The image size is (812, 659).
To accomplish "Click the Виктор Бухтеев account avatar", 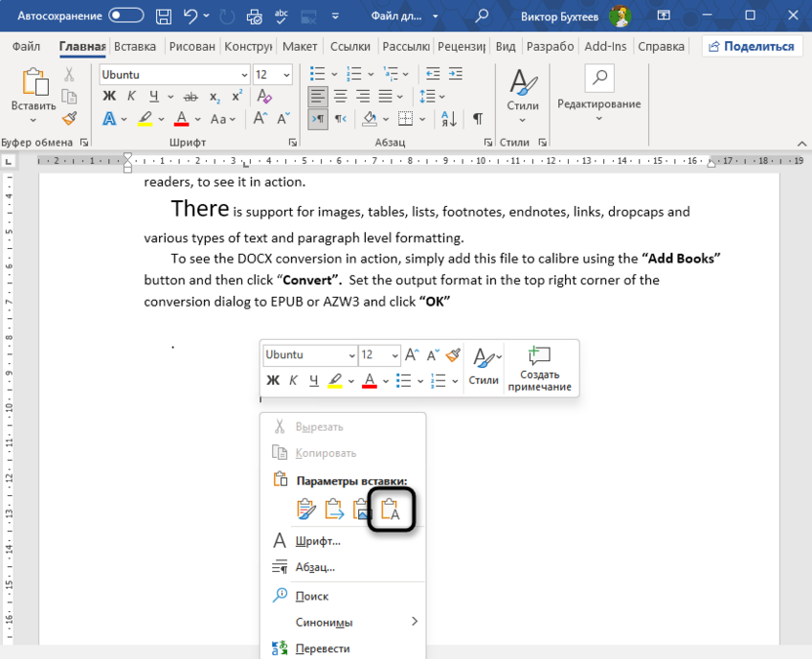I will click(622, 16).
